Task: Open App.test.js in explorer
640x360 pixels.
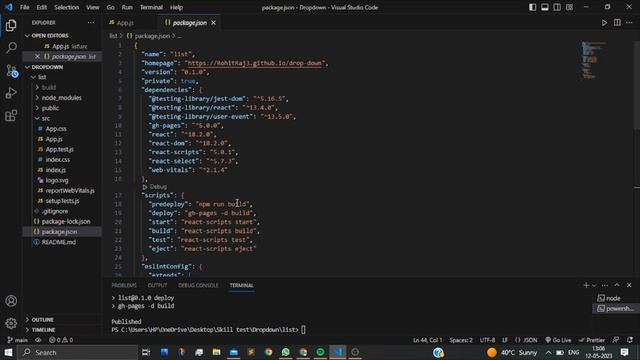Action: pyautogui.click(x=59, y=149)
